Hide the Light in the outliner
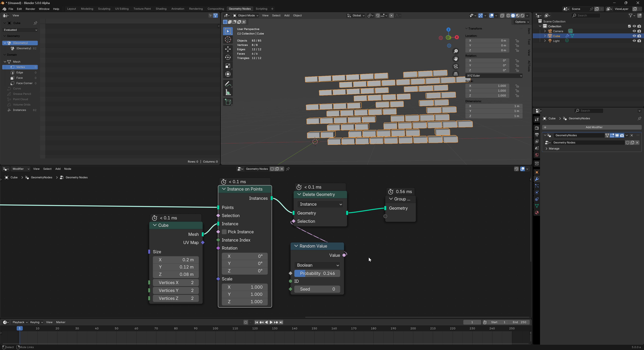The width and height of the screenshot is (644, 350). click(634, 41)
